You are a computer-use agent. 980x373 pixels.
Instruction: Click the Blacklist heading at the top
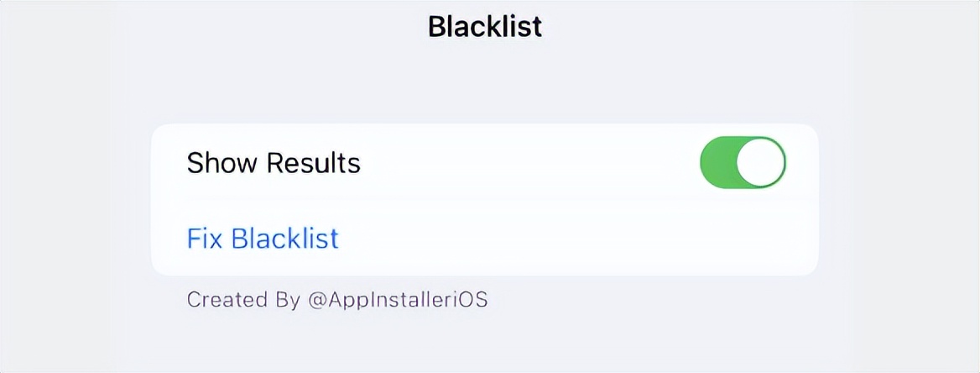(485, 26)
